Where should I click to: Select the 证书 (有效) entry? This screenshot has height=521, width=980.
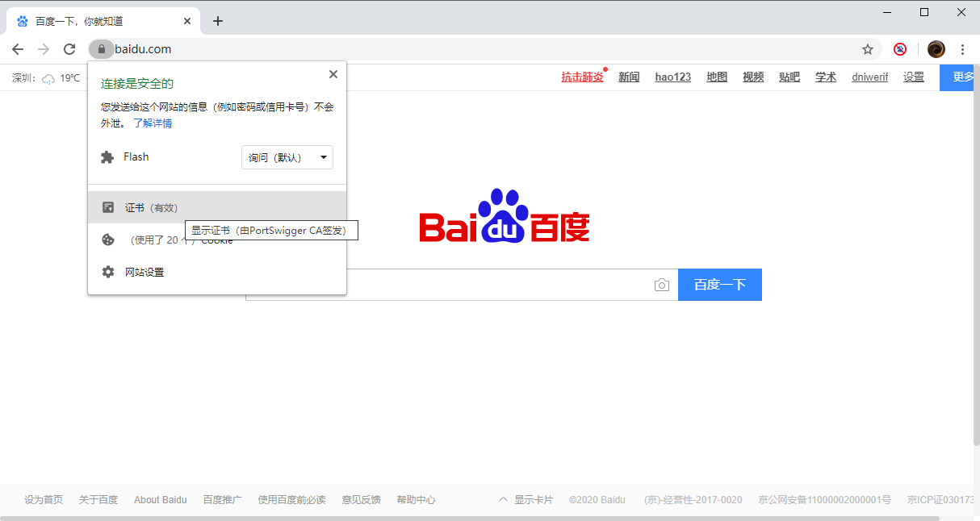(217, 207)
